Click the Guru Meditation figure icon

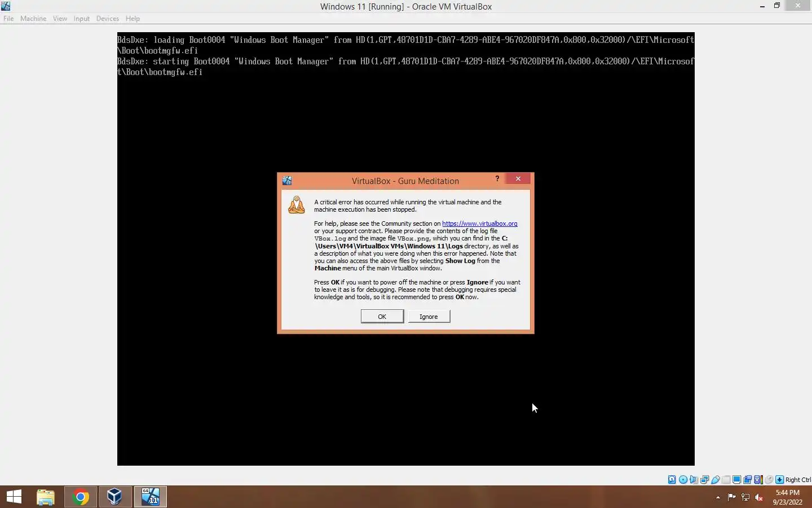(296, 205)
